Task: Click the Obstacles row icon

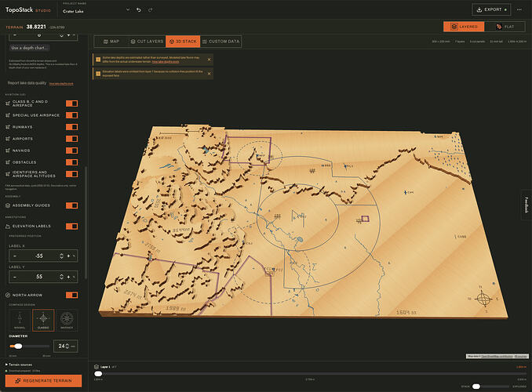Action: pos(8,162)
